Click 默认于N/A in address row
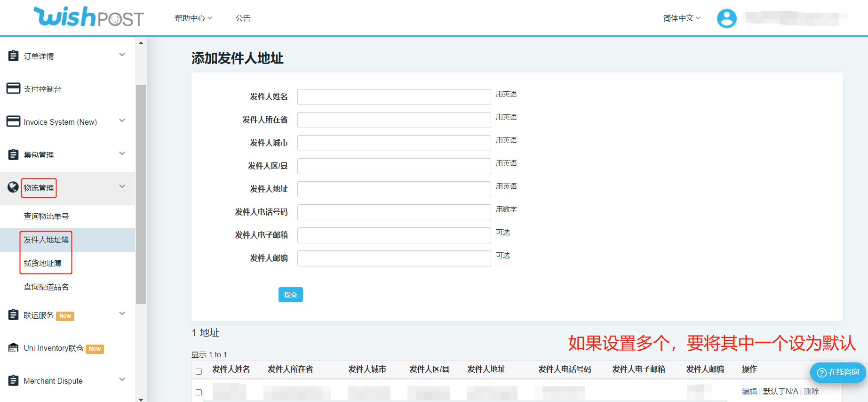 click(780, 391)
